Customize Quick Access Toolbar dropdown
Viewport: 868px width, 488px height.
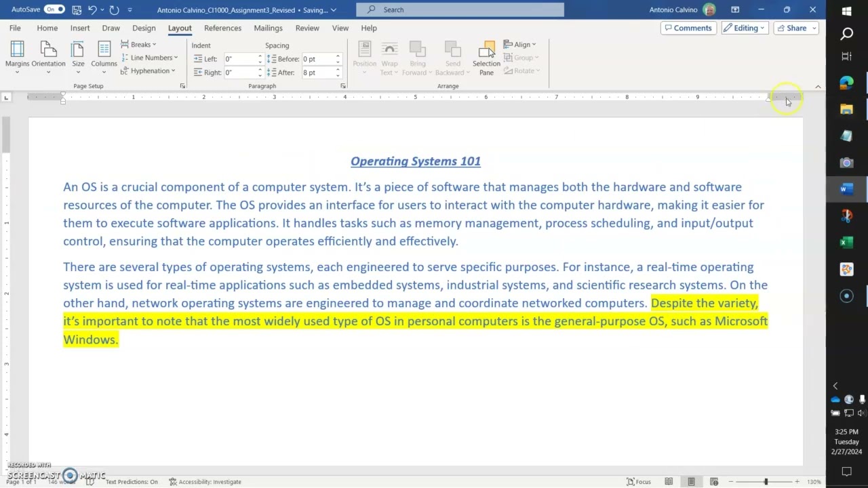(x=130, y=10)
